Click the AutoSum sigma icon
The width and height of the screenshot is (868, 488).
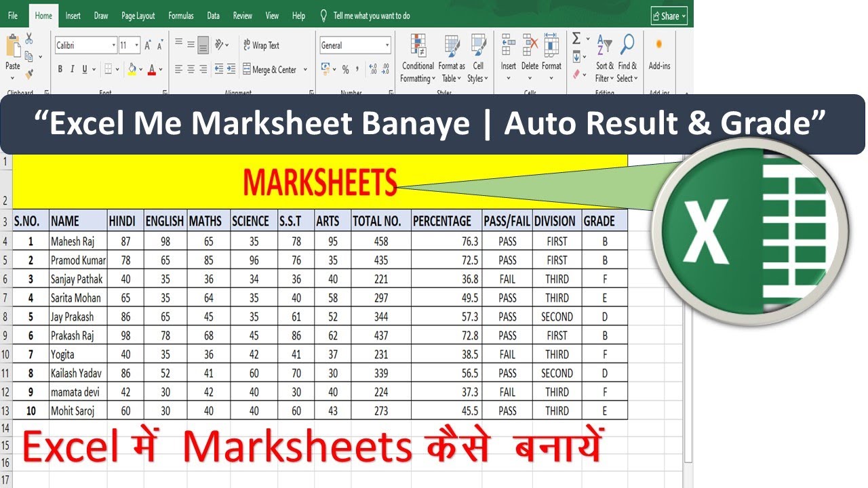(576, 39)
